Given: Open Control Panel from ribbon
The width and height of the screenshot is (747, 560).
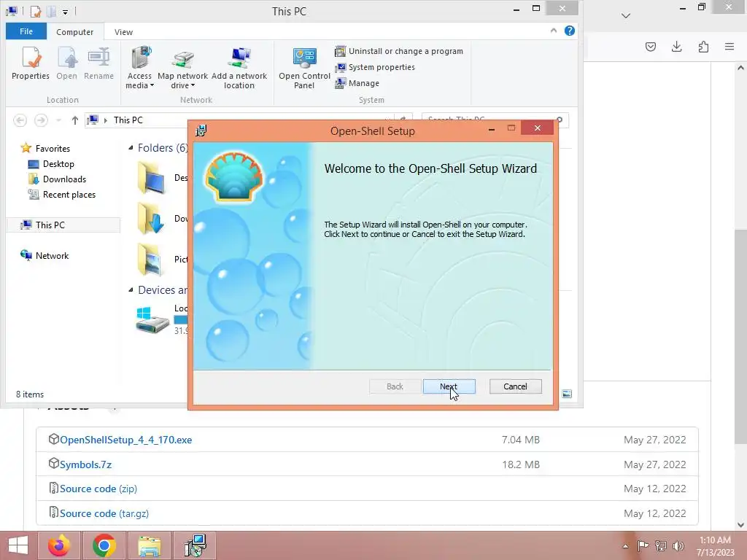Looking at the screenshot, I should pos(304,68).
